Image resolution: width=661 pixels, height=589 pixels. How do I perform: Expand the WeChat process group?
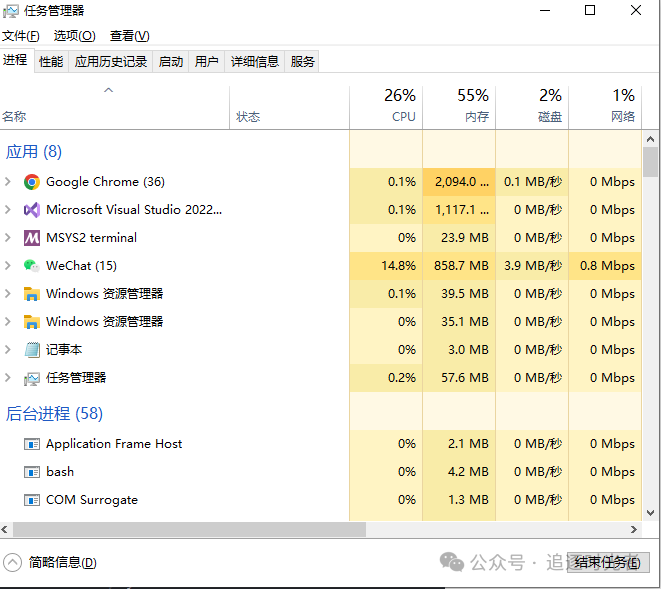8,266
